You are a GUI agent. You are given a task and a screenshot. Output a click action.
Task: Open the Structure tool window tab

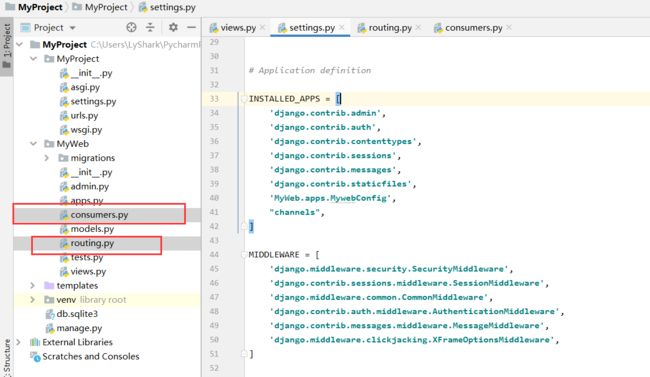tap(6, 357)
